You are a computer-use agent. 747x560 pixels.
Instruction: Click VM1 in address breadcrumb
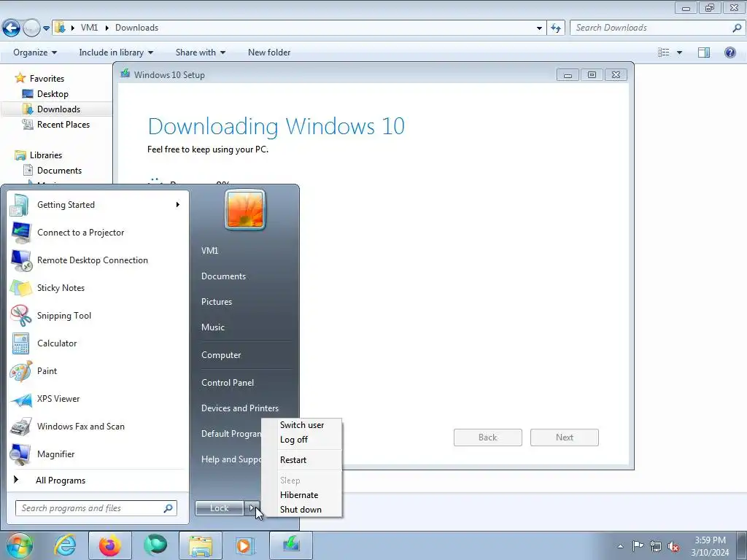point(89,28)
